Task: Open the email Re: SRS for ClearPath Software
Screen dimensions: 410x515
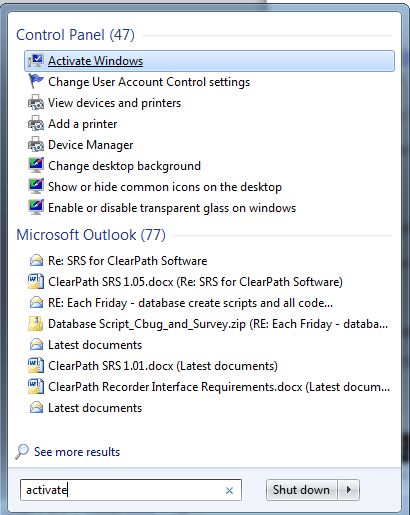Action: 127,261
